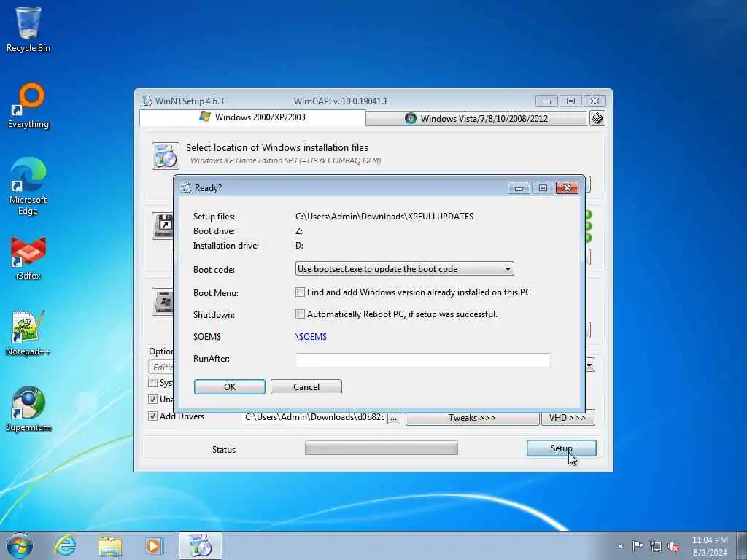Browse for drivers folder with the ... button
Image resolution: width=747 pixels, height=560 pixels.
click(x=393, y=418)
